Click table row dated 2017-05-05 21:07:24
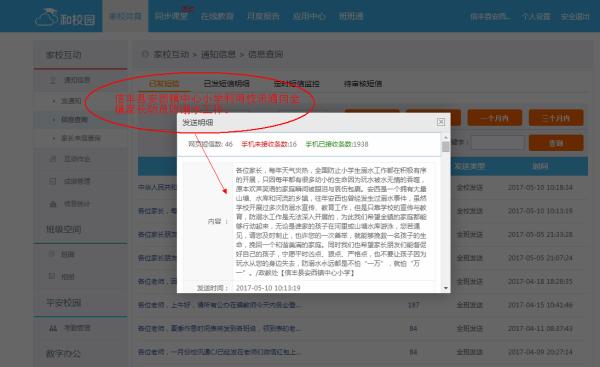This screenshot has width=600, height=367. [363, 258]
